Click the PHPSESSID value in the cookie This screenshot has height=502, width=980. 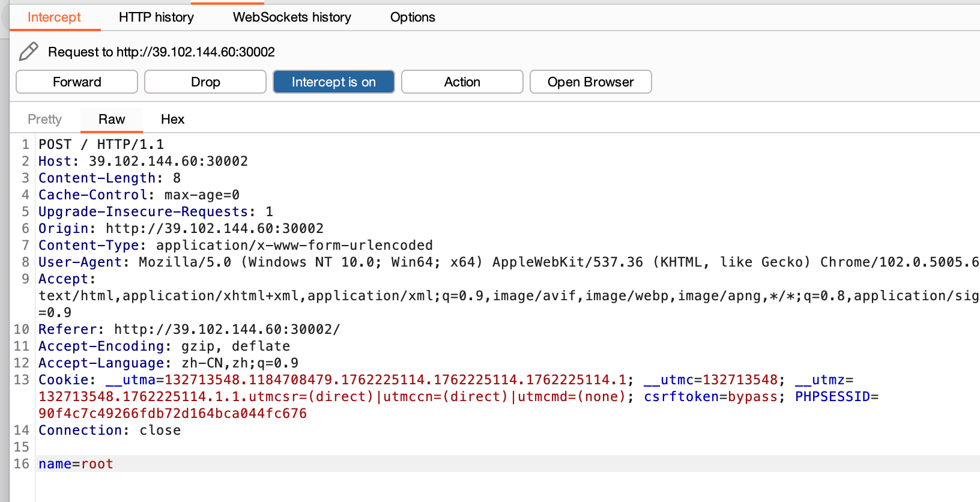coord(172,414)
